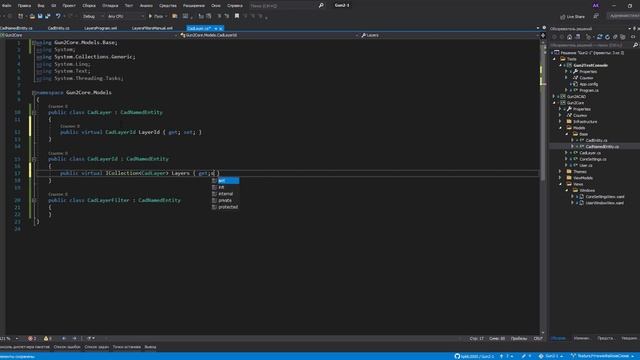
Task: Click the Live Share icon
Action: pyautogui.click(x=563, y=17)
